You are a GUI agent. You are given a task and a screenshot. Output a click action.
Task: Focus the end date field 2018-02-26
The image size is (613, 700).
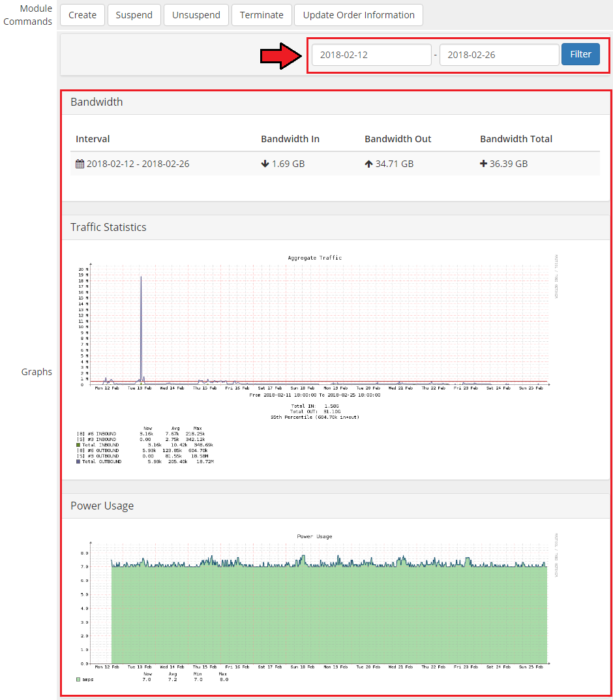[x=500, y=55]
